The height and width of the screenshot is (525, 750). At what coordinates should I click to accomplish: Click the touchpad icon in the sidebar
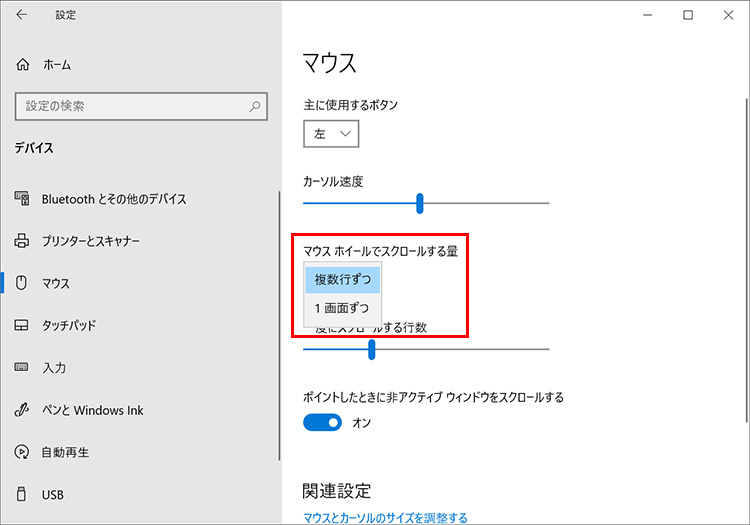[x=23, y=326]
